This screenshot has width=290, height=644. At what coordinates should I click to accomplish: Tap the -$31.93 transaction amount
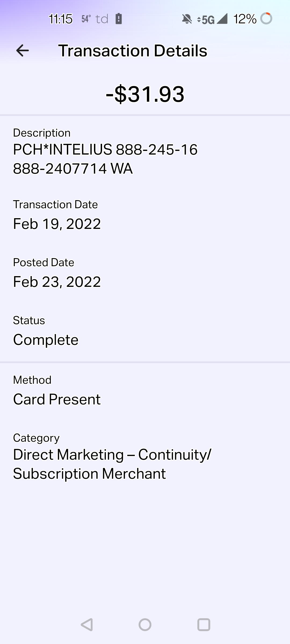tap(145, 94)
